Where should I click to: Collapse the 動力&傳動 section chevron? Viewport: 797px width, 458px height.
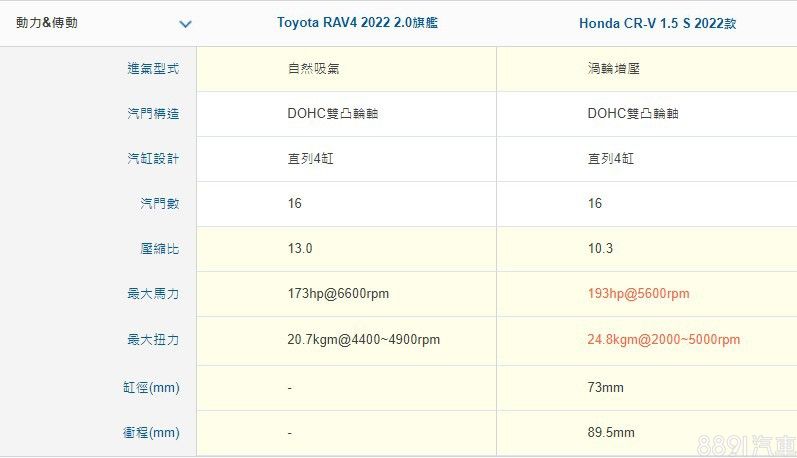pos(184,23)
